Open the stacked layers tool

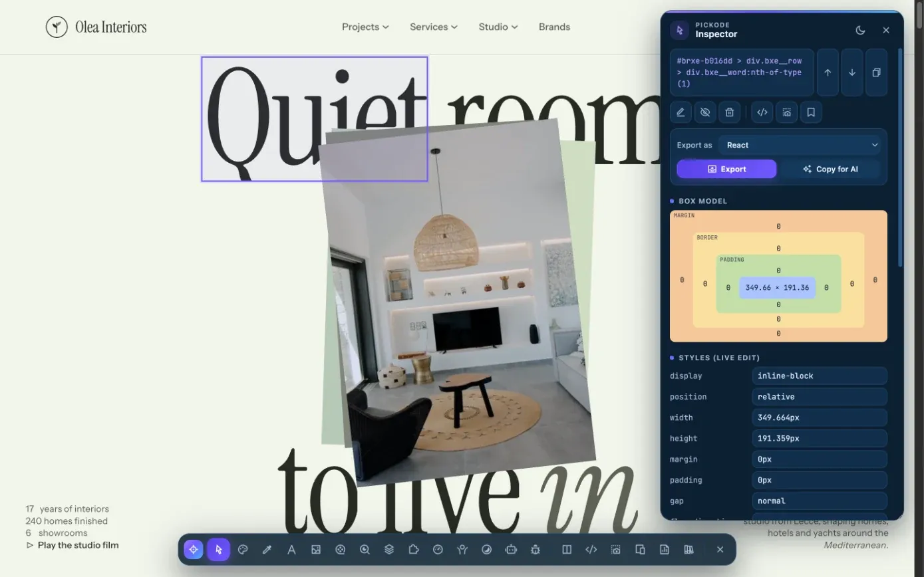389,550
